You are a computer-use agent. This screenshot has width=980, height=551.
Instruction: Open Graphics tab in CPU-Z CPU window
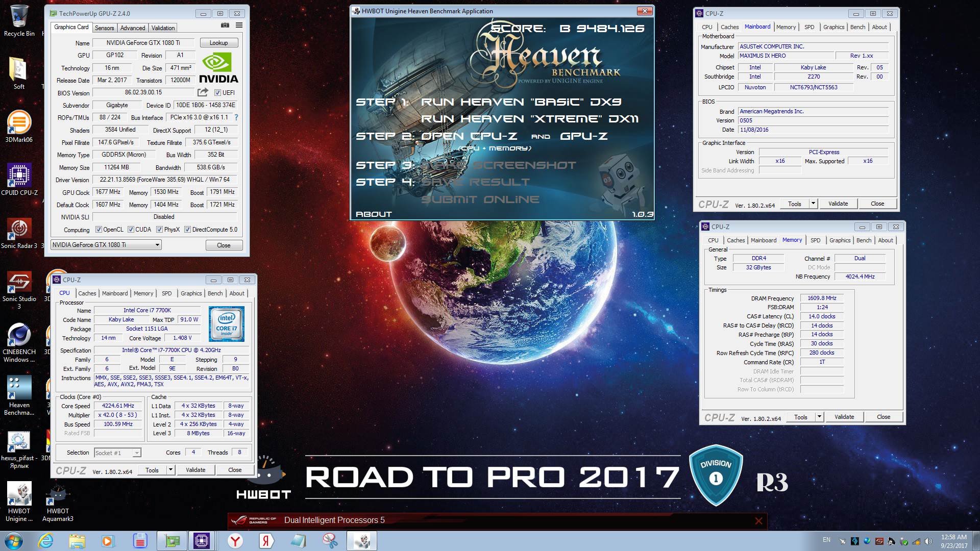(x=191, y=293)
